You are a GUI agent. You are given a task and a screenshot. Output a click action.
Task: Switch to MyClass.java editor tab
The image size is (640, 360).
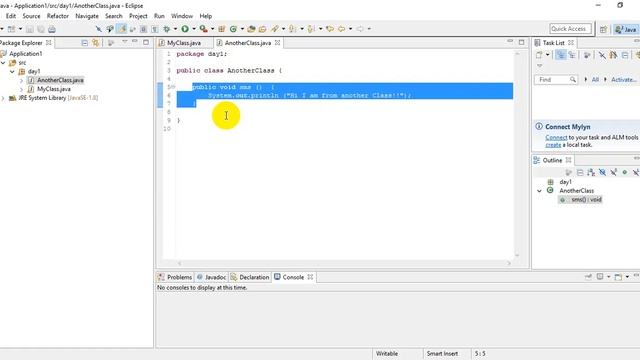[x=184, y=43]
